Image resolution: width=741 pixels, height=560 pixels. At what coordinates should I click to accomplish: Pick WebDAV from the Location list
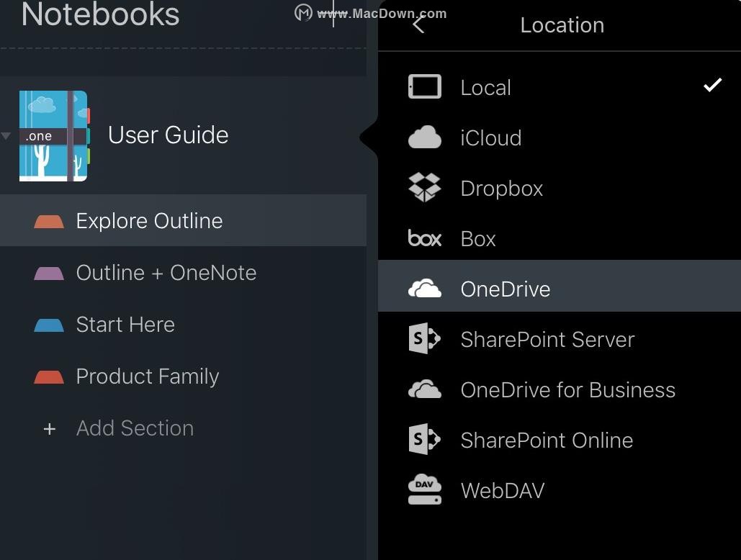click(x=560, y=491)
